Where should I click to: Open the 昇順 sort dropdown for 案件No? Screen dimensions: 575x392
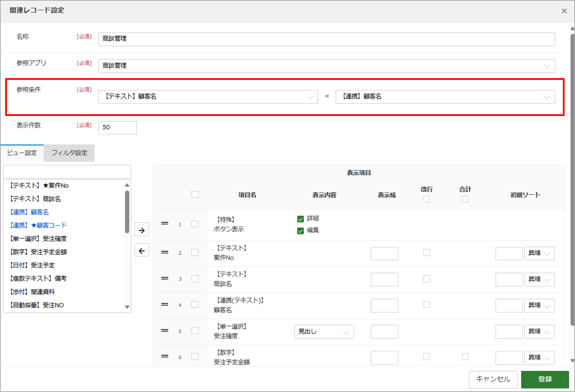539,253
